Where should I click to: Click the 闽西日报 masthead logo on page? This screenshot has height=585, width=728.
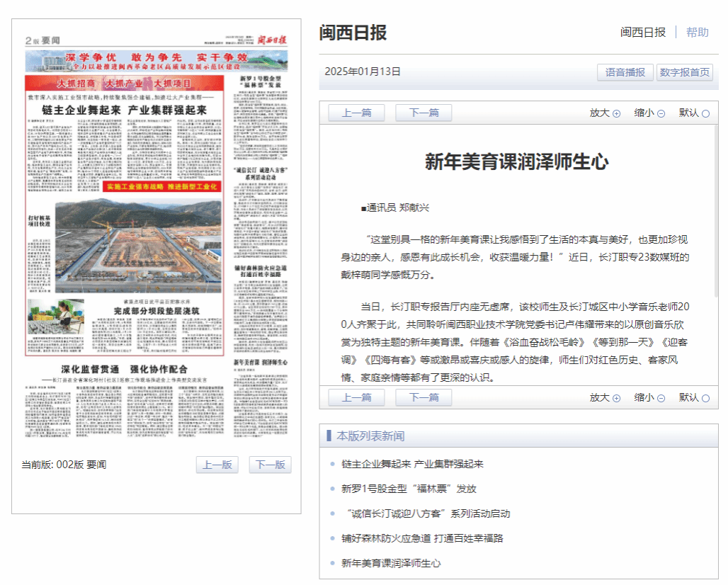(272, 40)
